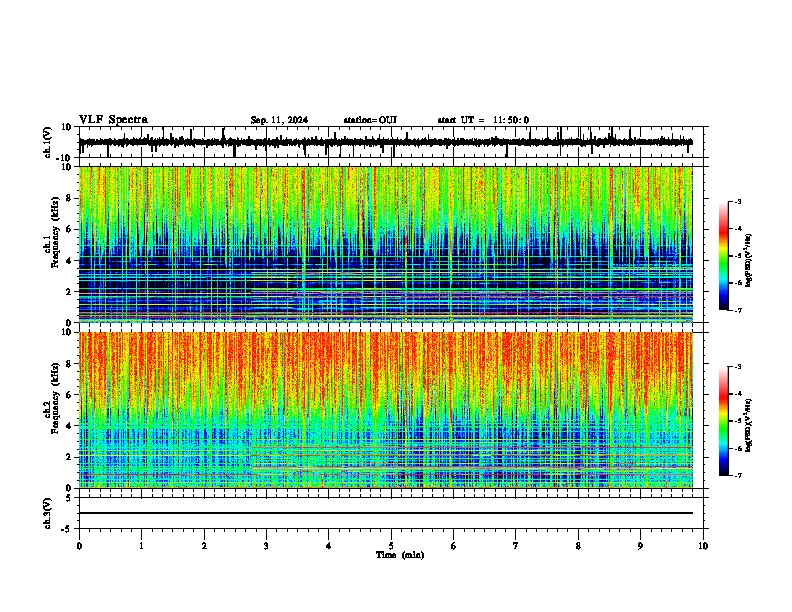The height and width of the screenshot is (612, 792).
Task: Click inside the ch.1 frequency spectrogram
Action: pos(386,244)
